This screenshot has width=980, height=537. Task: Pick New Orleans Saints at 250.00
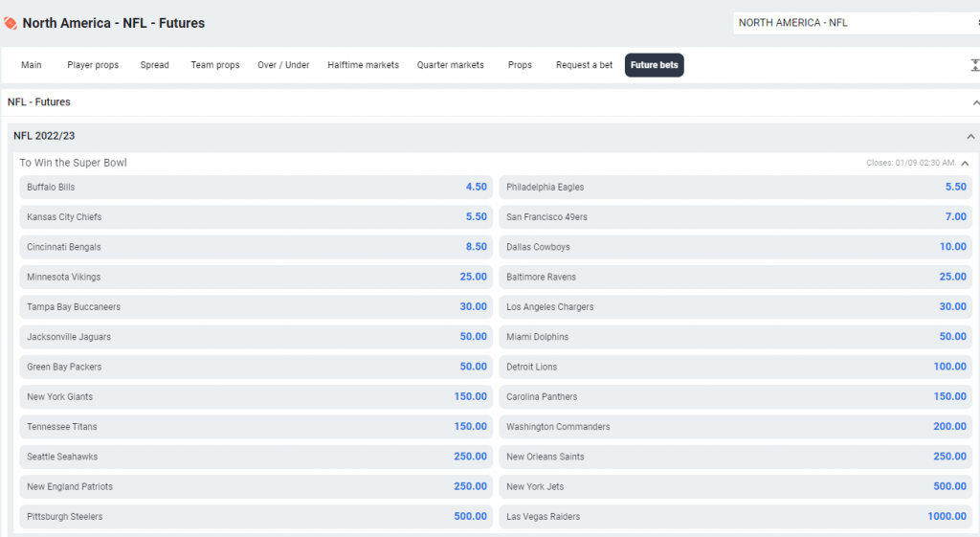(x=736, y=457)
